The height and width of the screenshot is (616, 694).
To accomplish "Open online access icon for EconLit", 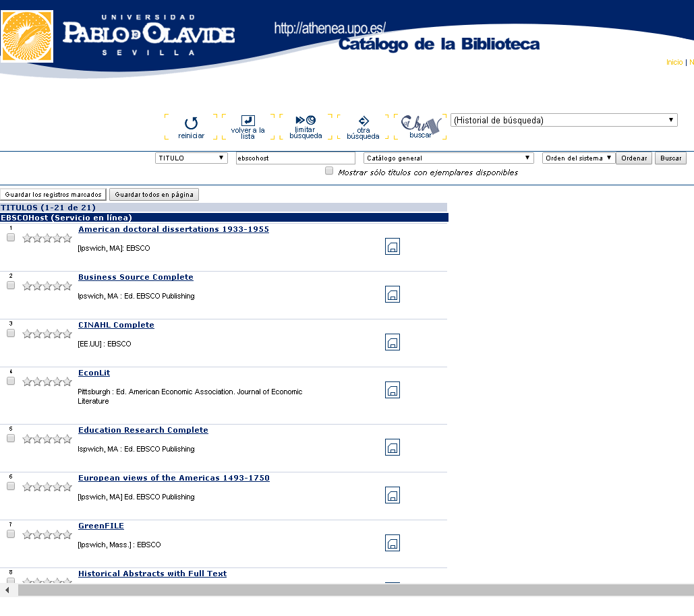I will [x=393, y=390].
